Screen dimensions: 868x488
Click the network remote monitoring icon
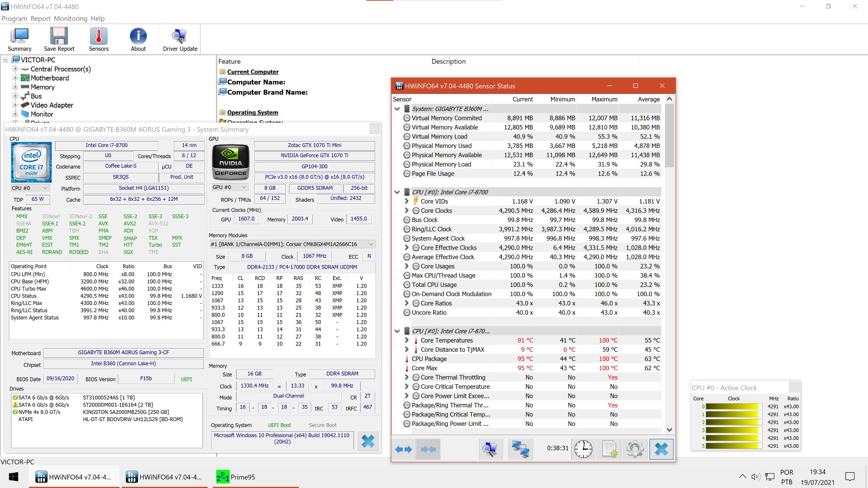(x=520, y=449)
